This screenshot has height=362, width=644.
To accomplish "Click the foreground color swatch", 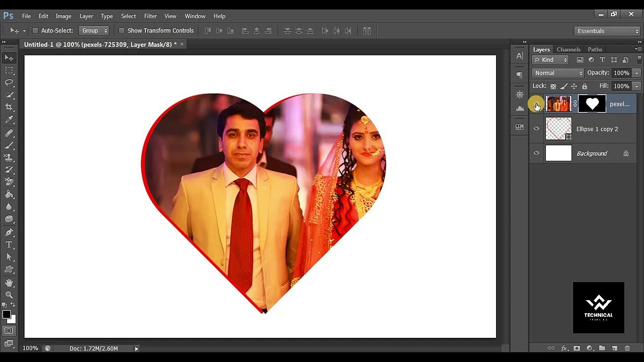I will coord(6,315).
